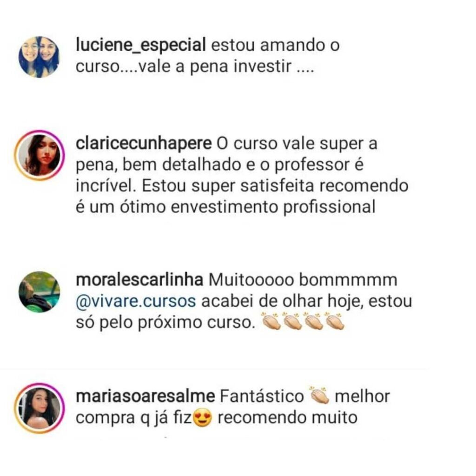Click the clapping emoji after Fantástico
Image resolution: width=476 pixels, height=476 pixels.
pyautogui.click(x=319, y=395)
